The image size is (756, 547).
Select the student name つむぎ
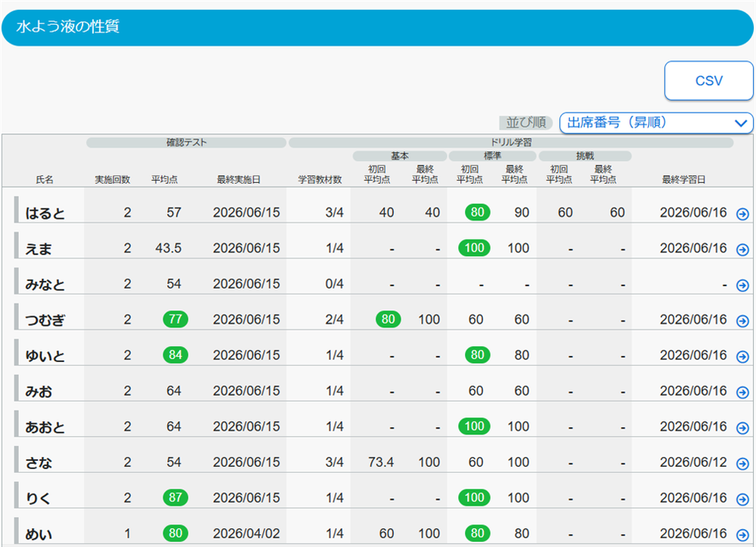(x=45, y=320)
